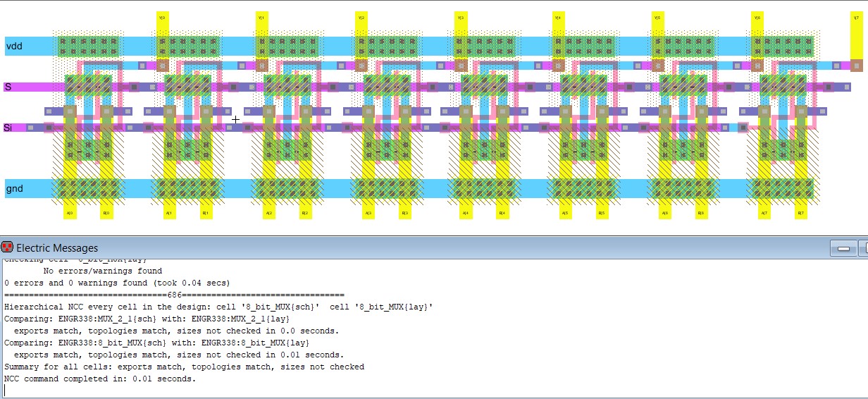The width and height of the screenshot is (868, 399).
Task: Select the Y[5 output pin
Action: [657, 18]
